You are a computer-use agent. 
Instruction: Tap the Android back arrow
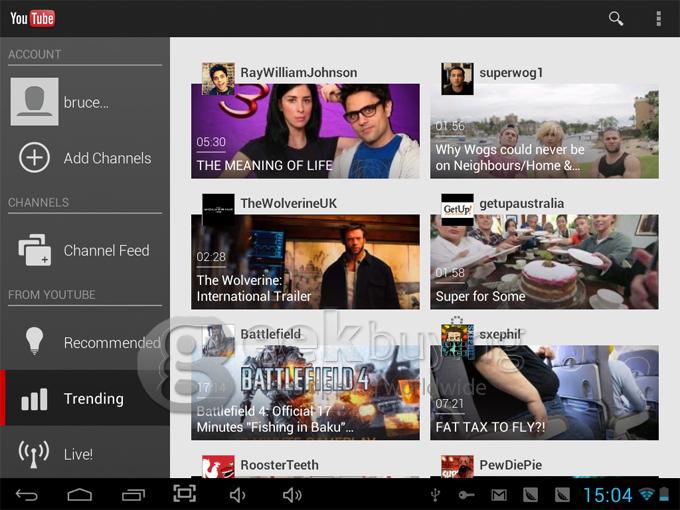point(27,495)
